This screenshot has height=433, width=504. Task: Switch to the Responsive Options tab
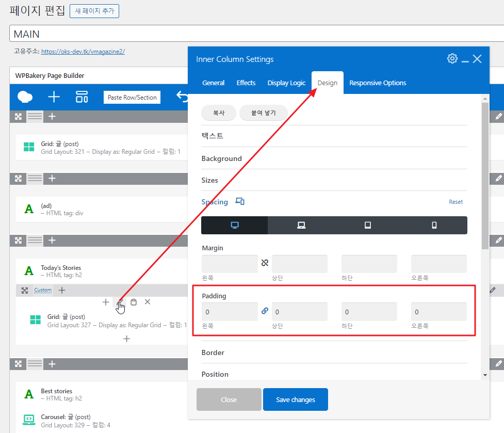(x=378, y=83)
